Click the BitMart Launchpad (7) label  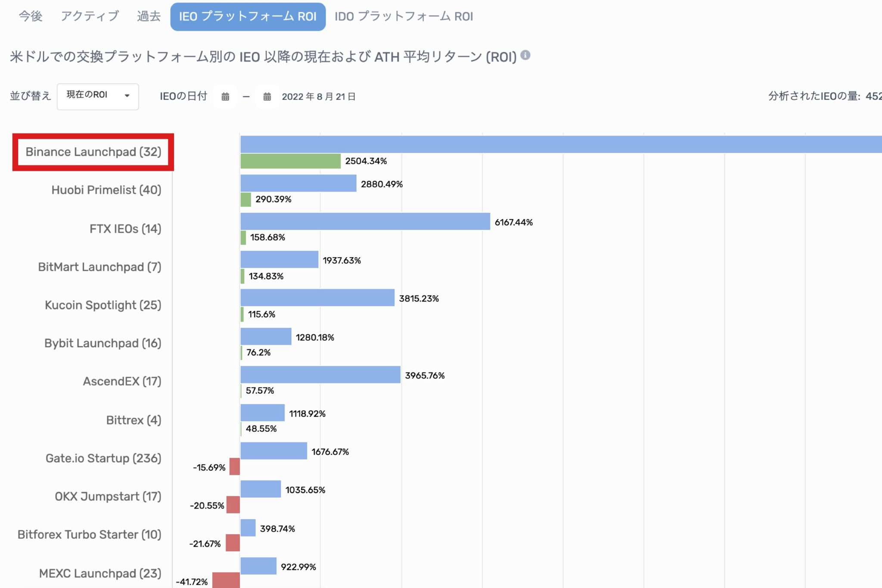click(x=99, y=267)
